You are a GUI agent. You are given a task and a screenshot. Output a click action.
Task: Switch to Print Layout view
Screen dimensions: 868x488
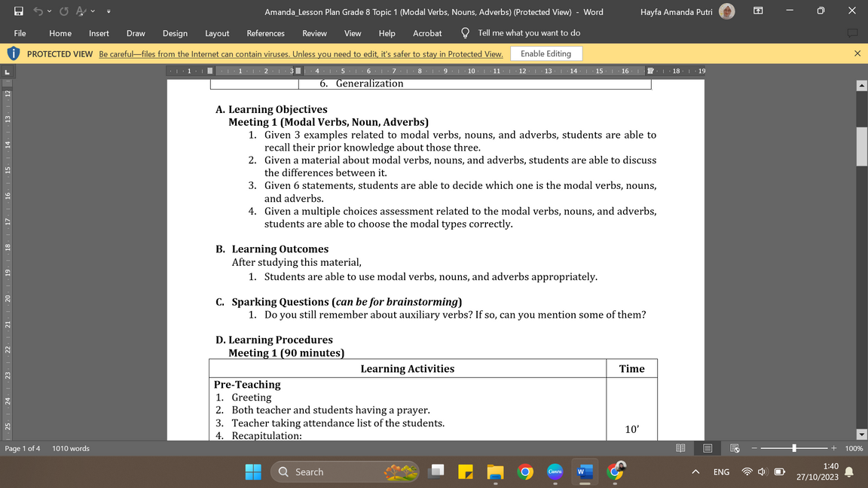coord(708,448)
